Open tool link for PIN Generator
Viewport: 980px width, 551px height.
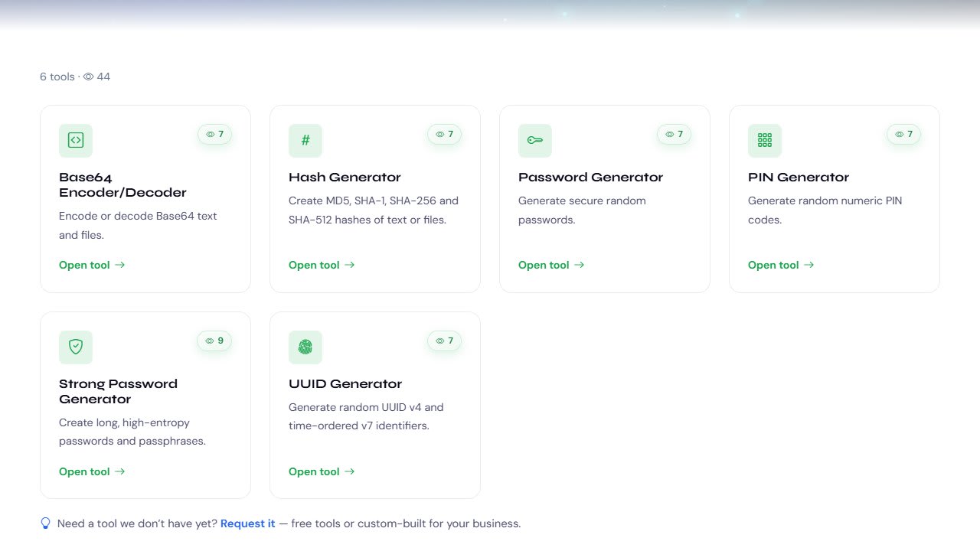tap(781, 265)
